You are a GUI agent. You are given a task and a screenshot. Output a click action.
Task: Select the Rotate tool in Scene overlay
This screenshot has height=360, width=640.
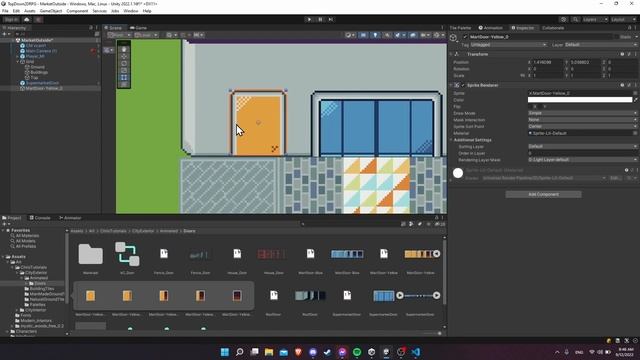click(124, 63)
